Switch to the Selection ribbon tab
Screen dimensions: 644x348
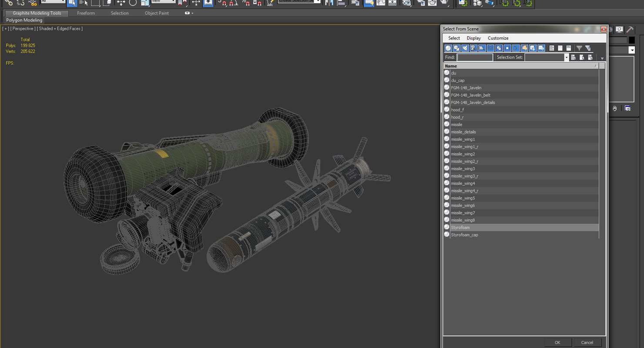[x=120, y=13]
